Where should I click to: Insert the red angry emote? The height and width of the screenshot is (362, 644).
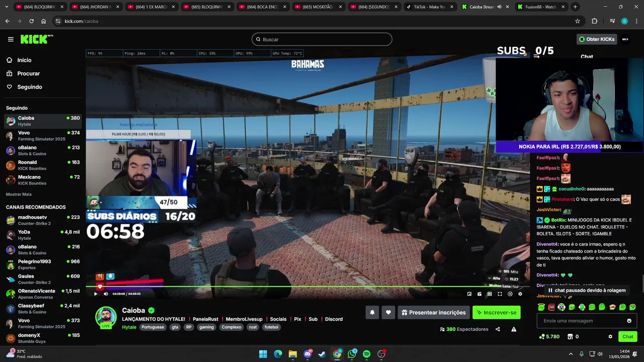[551, 307]
